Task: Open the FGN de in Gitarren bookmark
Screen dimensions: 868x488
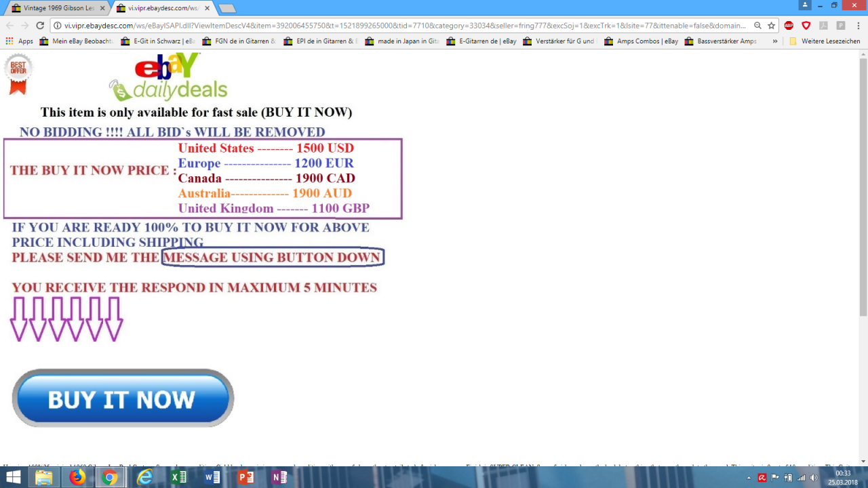Action: pyautogui.click(x=239, y=41)
